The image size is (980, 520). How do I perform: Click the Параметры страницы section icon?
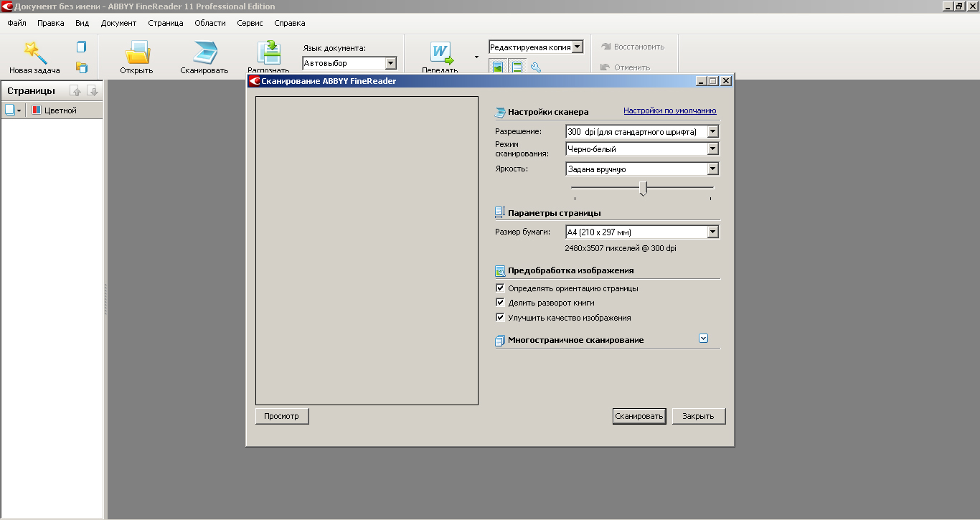pos(500,213)
